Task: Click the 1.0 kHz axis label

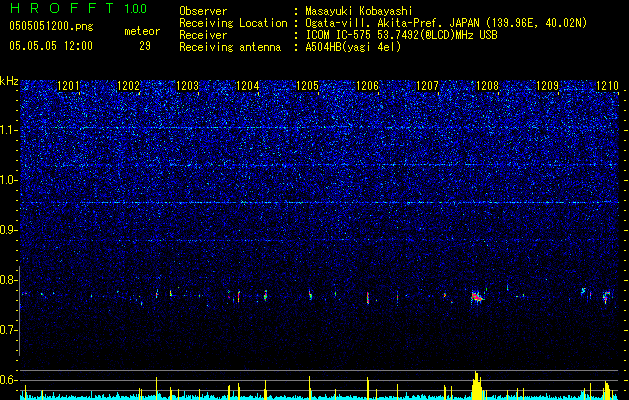Action: (8, 180)
